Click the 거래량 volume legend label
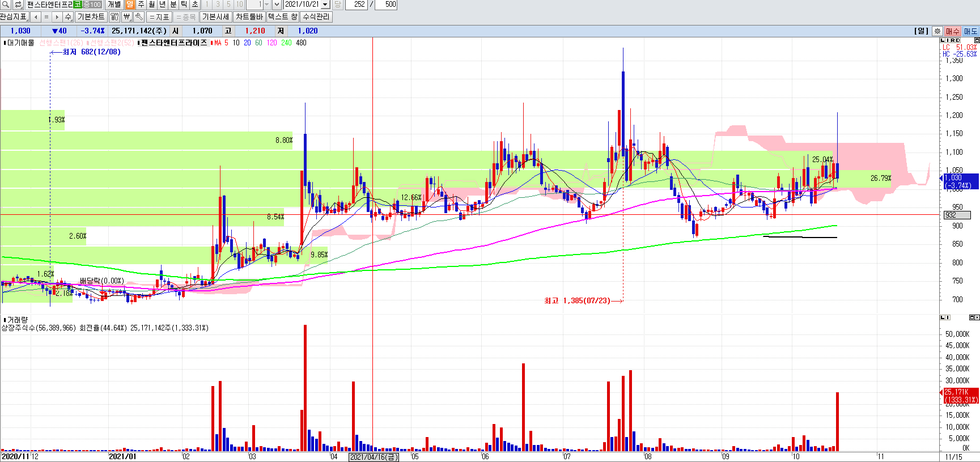The height and width of the screenshot is (462, 980). 17,320
